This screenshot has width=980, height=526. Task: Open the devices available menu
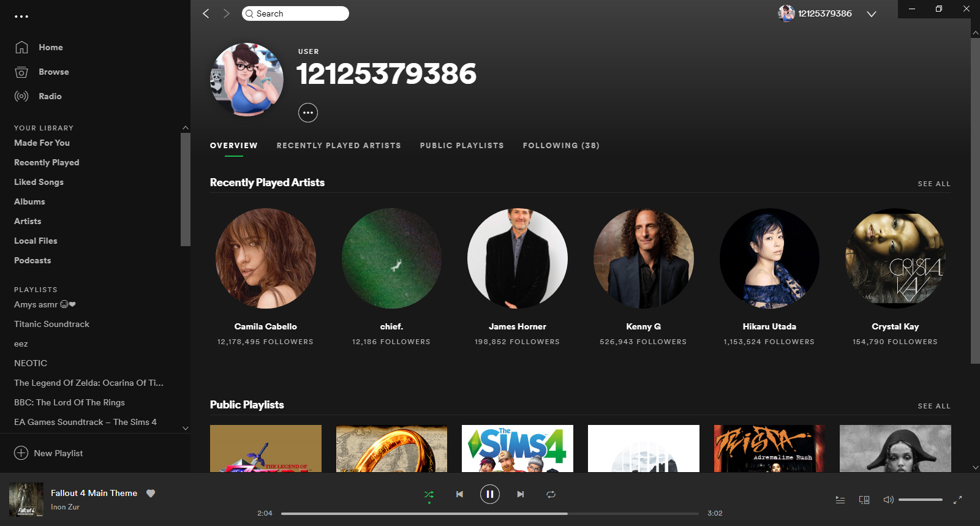point(864,500)
